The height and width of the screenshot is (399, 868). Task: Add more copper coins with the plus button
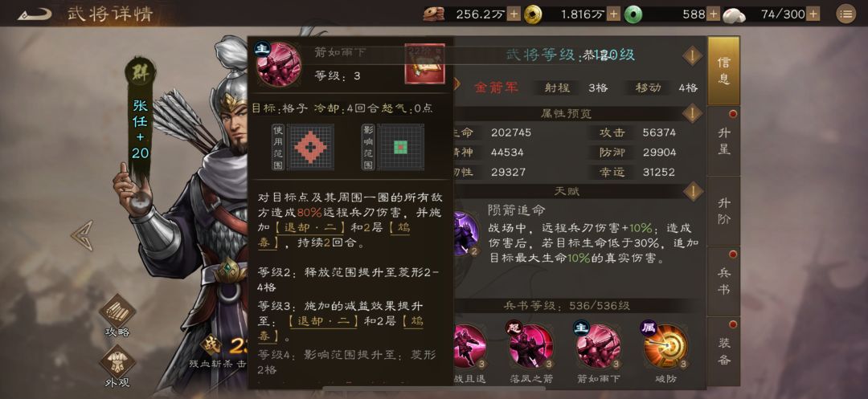click(x=514, y=14)
